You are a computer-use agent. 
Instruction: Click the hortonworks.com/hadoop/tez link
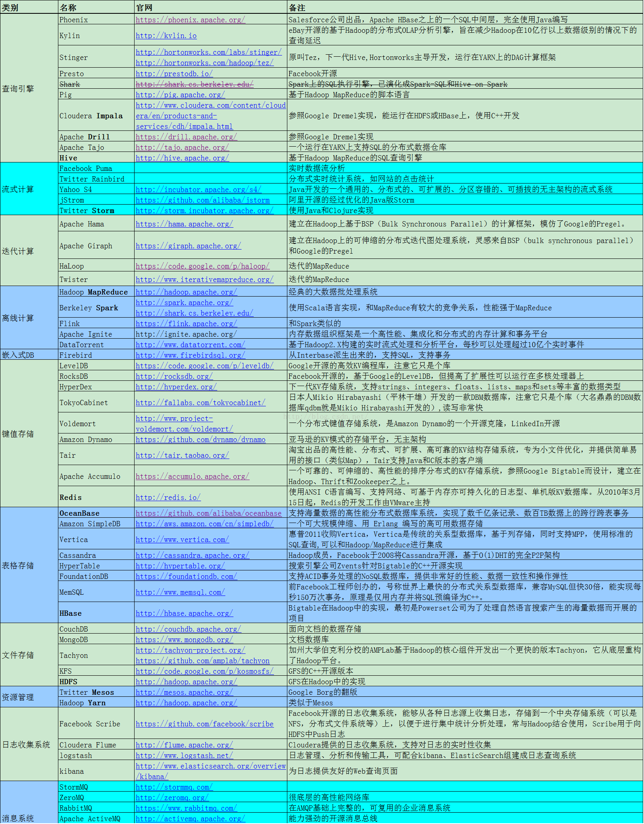point(205,62)
